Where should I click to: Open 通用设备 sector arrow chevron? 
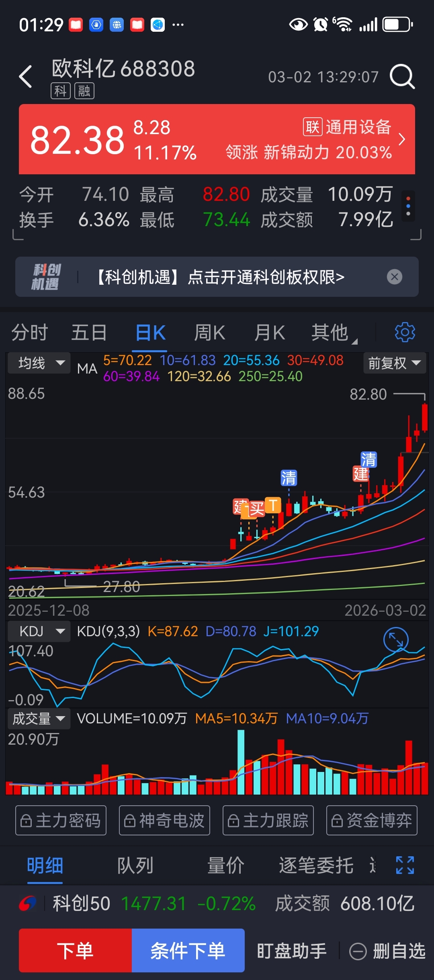[x=401, y=139]
